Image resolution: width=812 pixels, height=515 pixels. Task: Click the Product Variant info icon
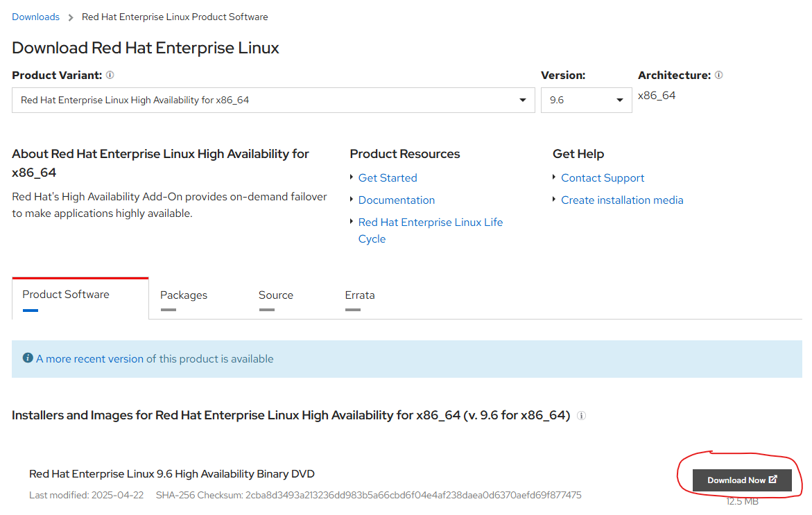[x=110, y=75]
